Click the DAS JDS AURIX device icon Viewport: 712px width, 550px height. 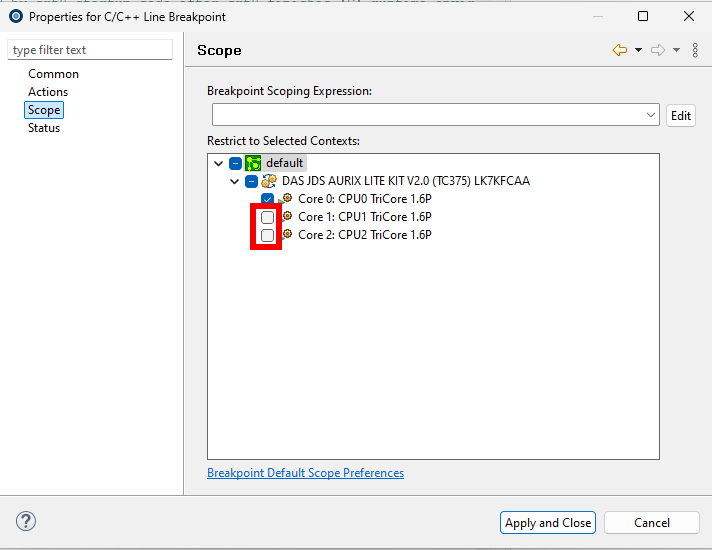click(269, 181)
